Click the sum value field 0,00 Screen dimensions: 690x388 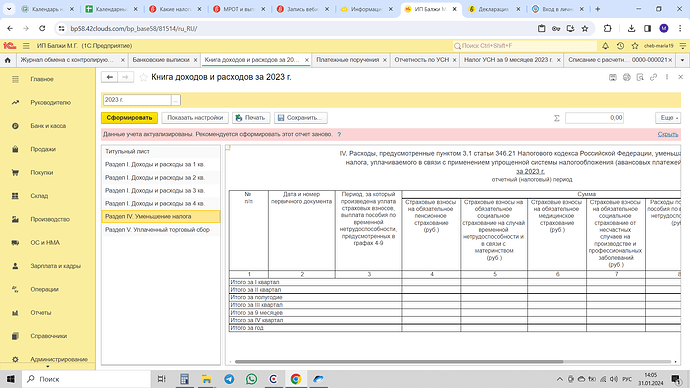pyautogui.click(x=594, y=118)
